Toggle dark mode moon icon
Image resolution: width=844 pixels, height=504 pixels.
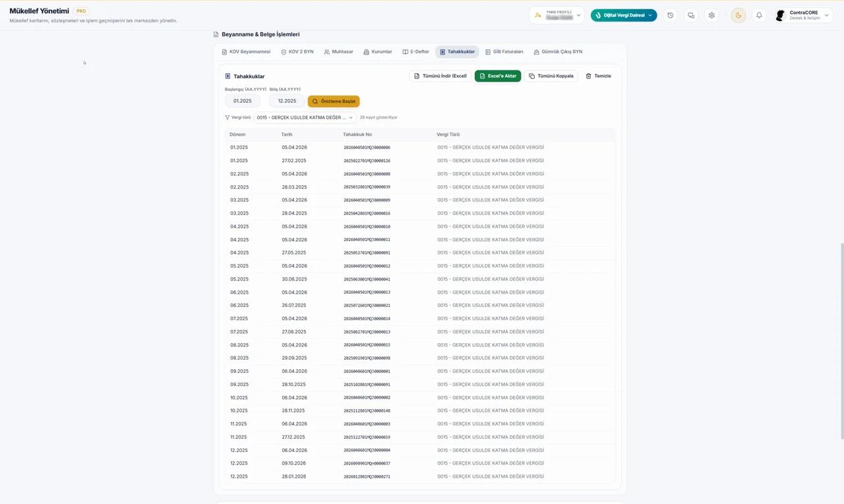[738, 15]
